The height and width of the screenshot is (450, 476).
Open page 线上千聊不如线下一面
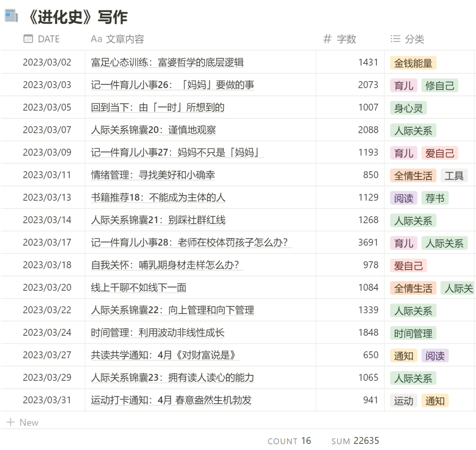138,288
